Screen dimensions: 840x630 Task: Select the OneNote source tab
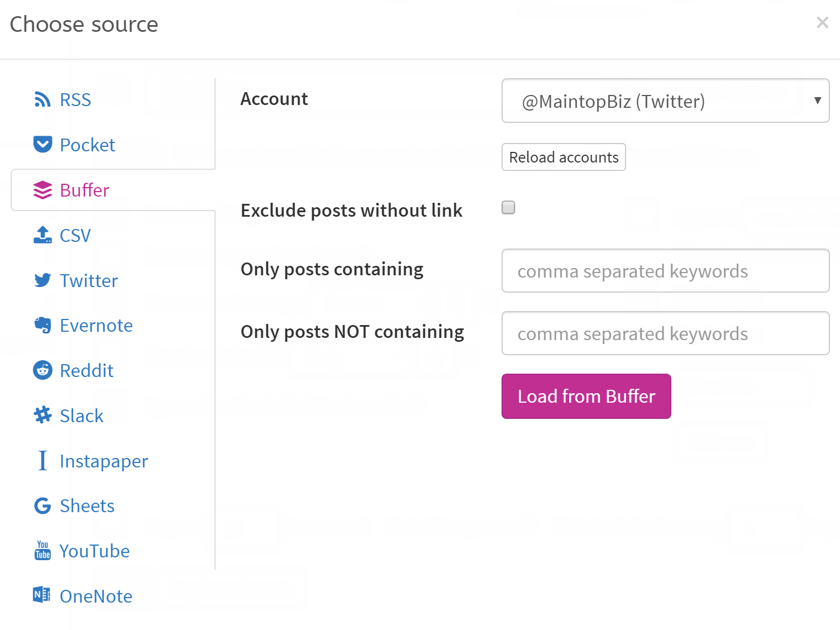click(113, 596)
